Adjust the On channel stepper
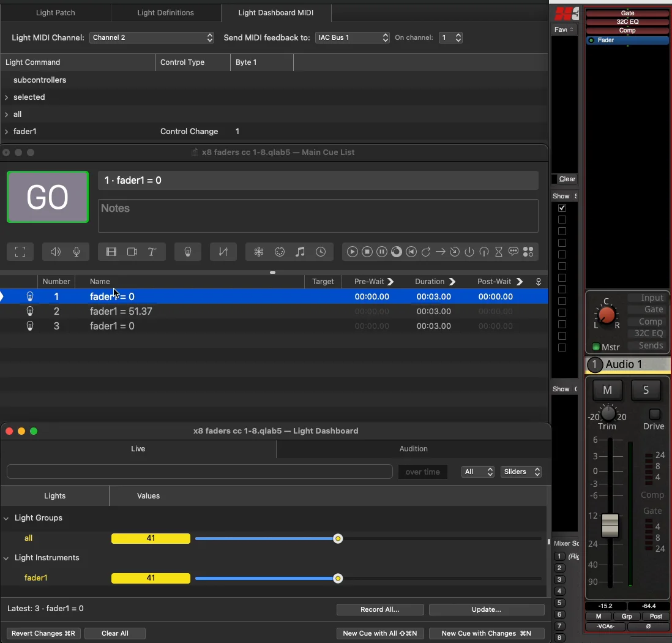The width and height of the screenshot is (672, 643). (458, 37)
